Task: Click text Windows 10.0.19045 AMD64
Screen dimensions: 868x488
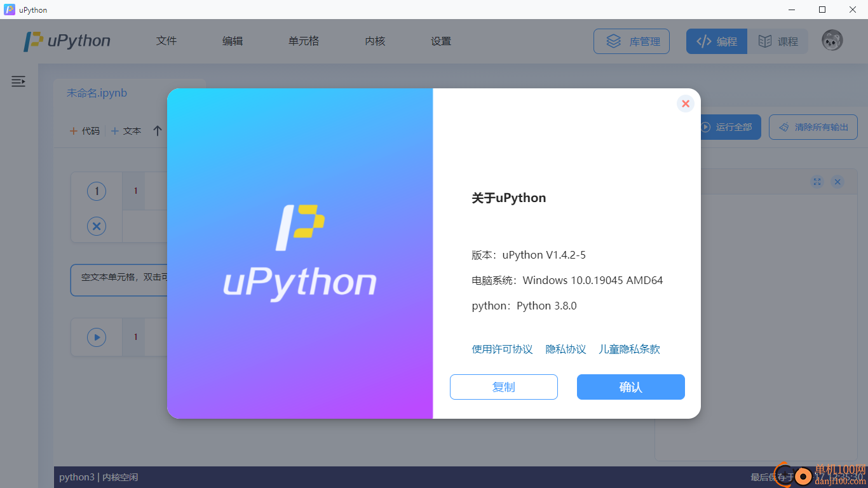Action: (x=593, y=280)
